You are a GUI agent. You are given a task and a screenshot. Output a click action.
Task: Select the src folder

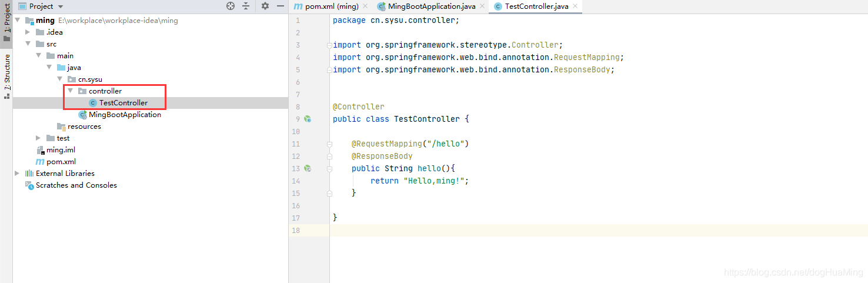52,44
